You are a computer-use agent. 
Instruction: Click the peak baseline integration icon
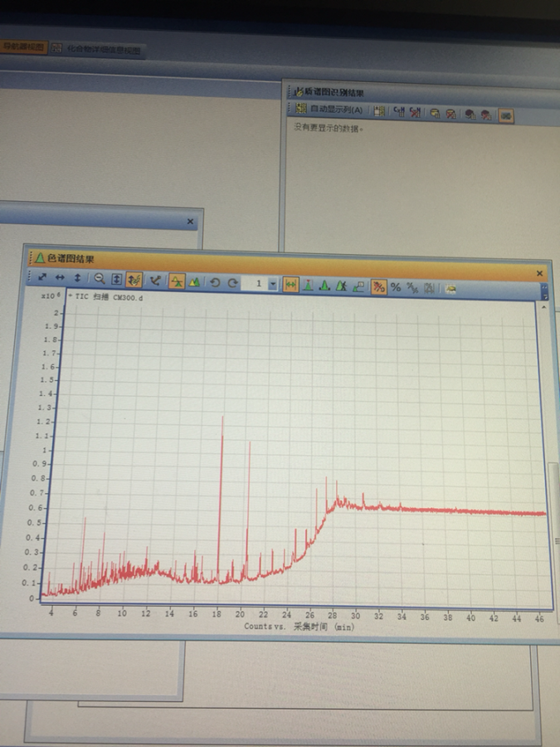324,286
